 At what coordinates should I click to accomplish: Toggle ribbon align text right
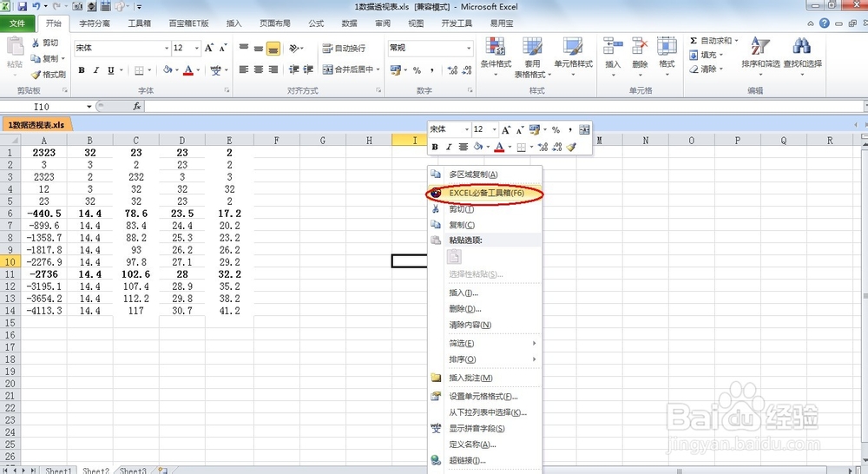click(x=273, y=69)
